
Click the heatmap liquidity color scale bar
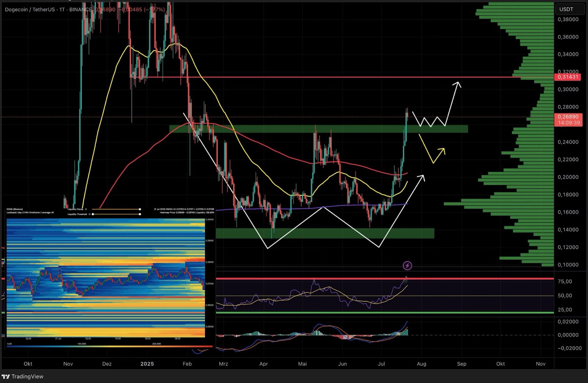click(x=110, y=346)
